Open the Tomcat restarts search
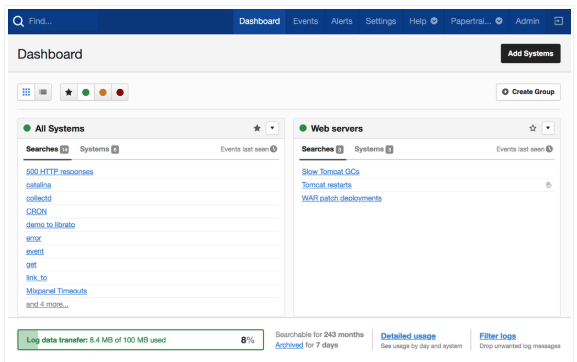The image size is (577, 362). [x=327, y=185]
